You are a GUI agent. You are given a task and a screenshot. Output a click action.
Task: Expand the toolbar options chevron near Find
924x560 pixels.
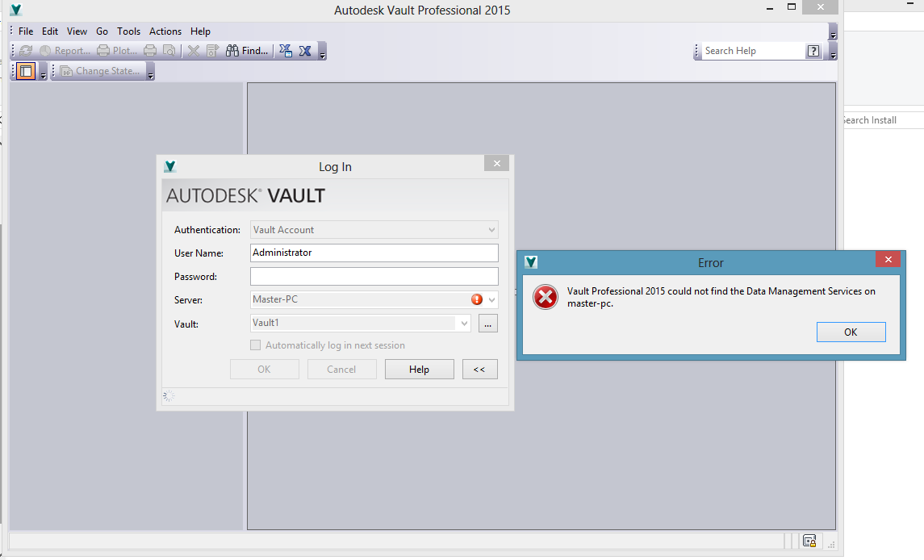coord(321,55)
